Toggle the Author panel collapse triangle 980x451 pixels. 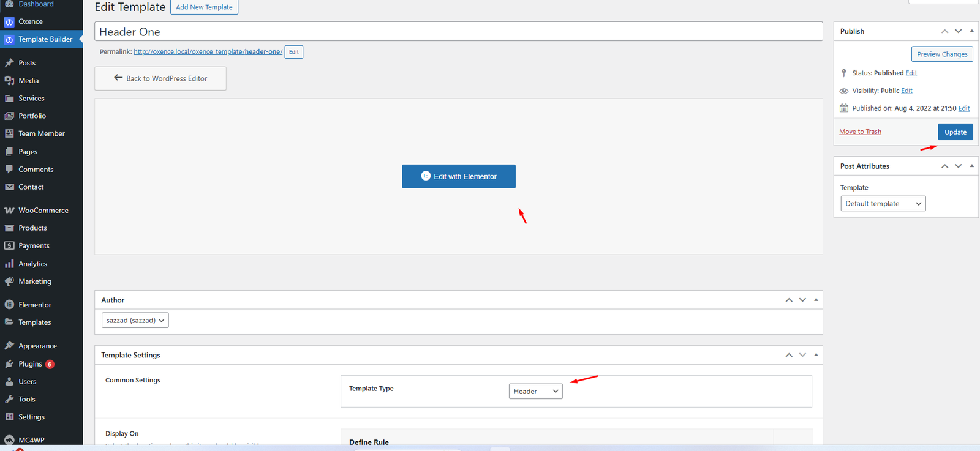click(816, 300)
